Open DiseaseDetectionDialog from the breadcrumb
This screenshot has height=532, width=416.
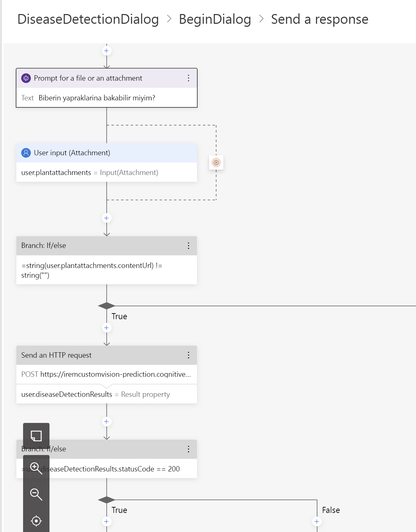88,19
